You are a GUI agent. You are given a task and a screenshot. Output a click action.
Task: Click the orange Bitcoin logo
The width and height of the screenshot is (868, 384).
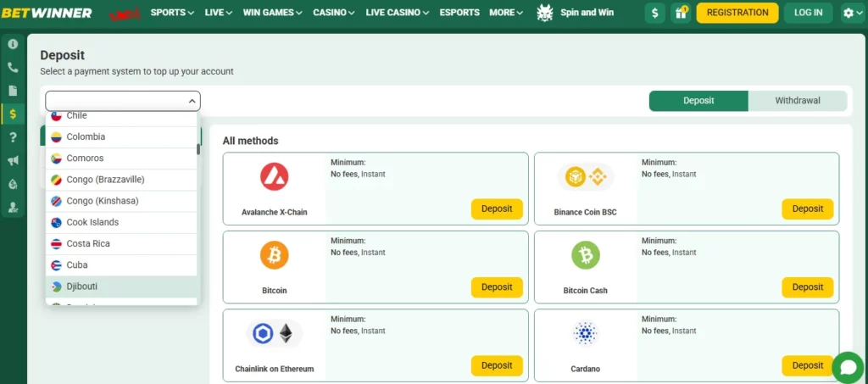pyautogui.click(x=274, y=255)
